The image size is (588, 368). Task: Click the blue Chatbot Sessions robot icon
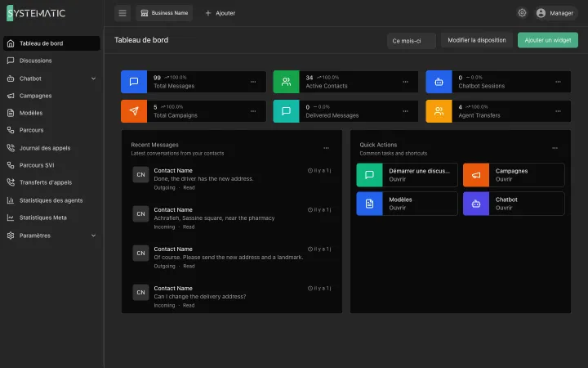439,82
